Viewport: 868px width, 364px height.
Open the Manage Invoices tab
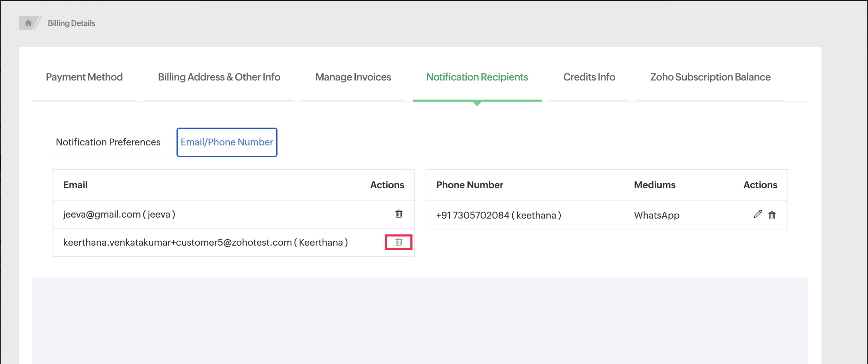353,77
